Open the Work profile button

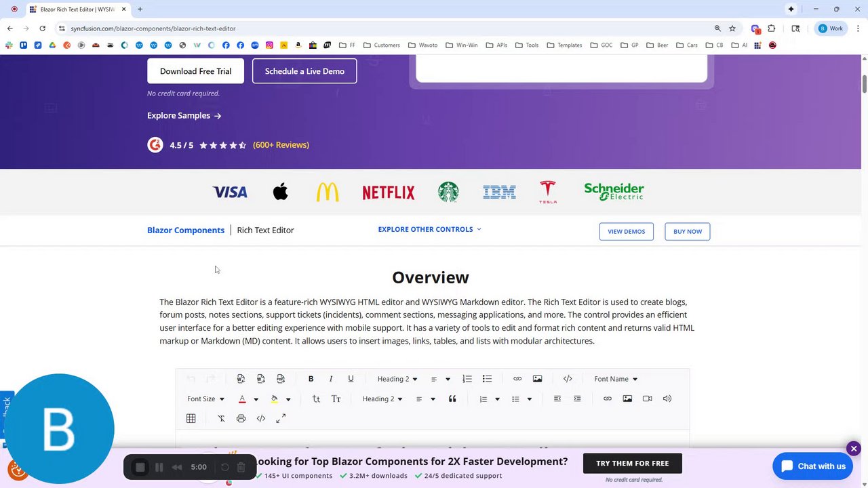(831, 28)
